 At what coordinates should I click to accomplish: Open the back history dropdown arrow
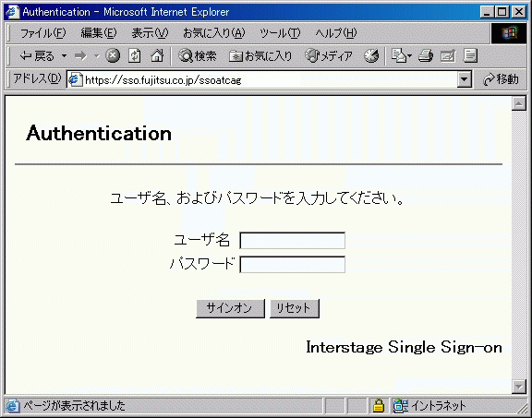tap(64, 55)
